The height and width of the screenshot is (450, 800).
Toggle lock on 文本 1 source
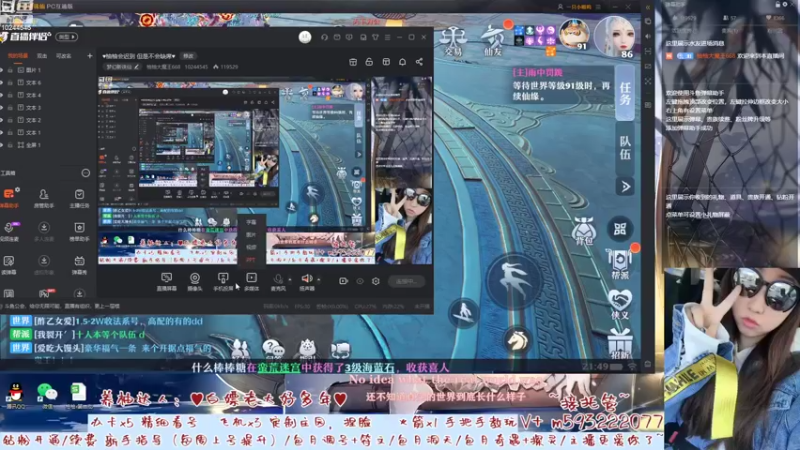coord(10,132)
